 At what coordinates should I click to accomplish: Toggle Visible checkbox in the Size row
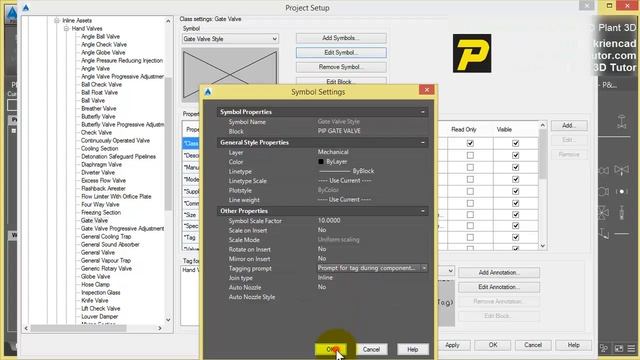(x=516, y=215)
